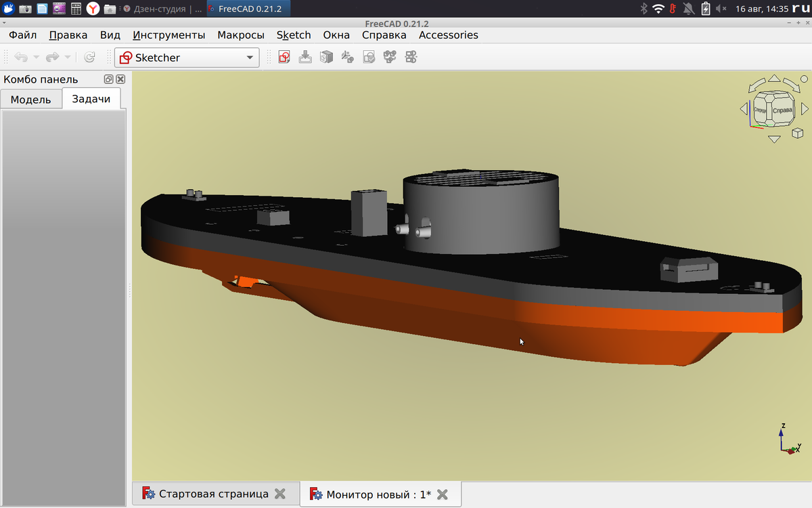Click the Validate sketch icon

[369, 58]
